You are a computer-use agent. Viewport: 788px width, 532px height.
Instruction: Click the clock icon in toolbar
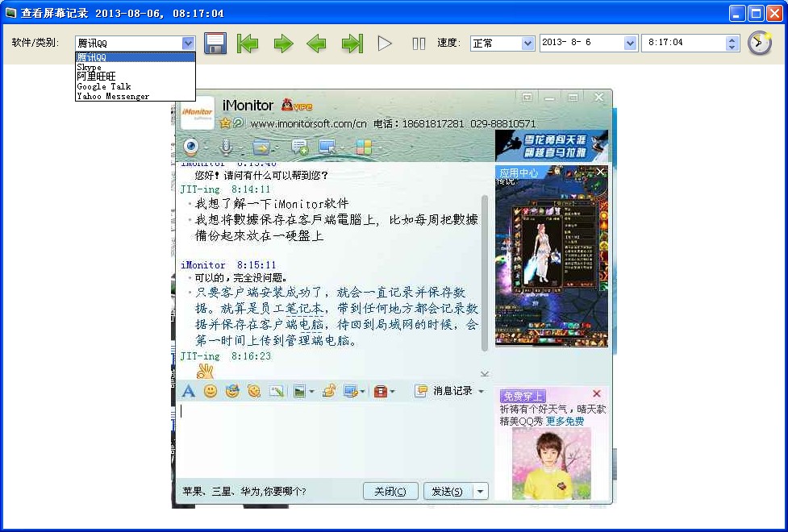point(759,43)
